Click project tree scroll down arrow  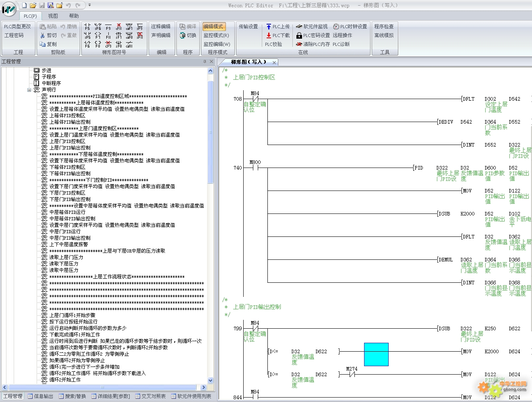coord(210,380)
